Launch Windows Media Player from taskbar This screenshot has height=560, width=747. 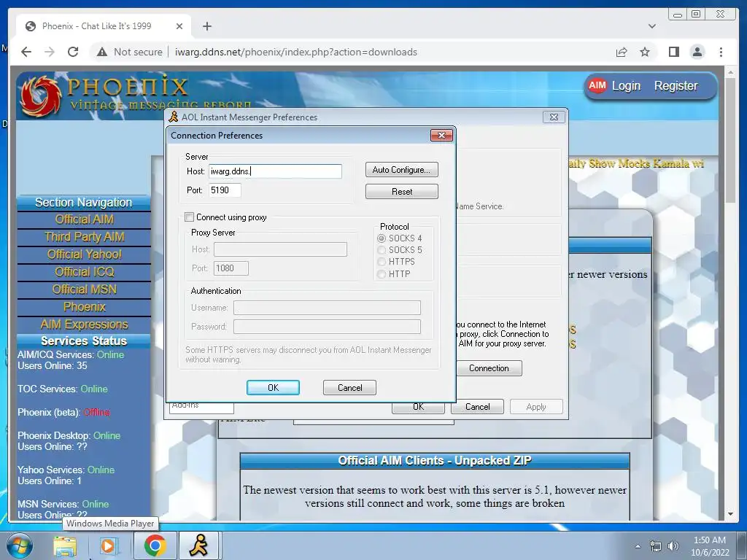109,546
